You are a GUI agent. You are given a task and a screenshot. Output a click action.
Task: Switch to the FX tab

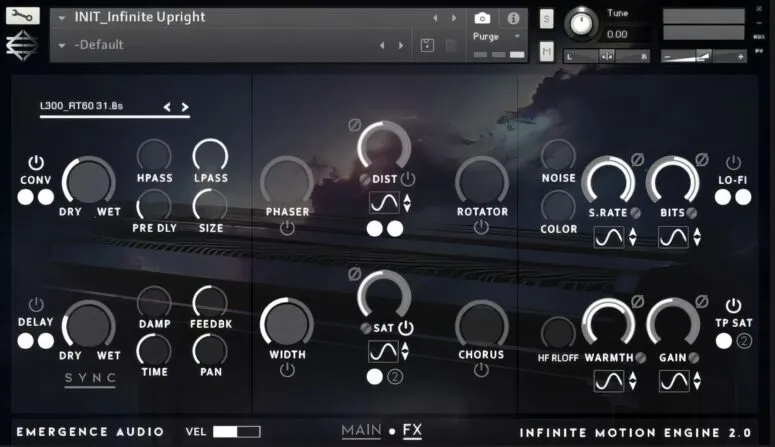[412, 431]
